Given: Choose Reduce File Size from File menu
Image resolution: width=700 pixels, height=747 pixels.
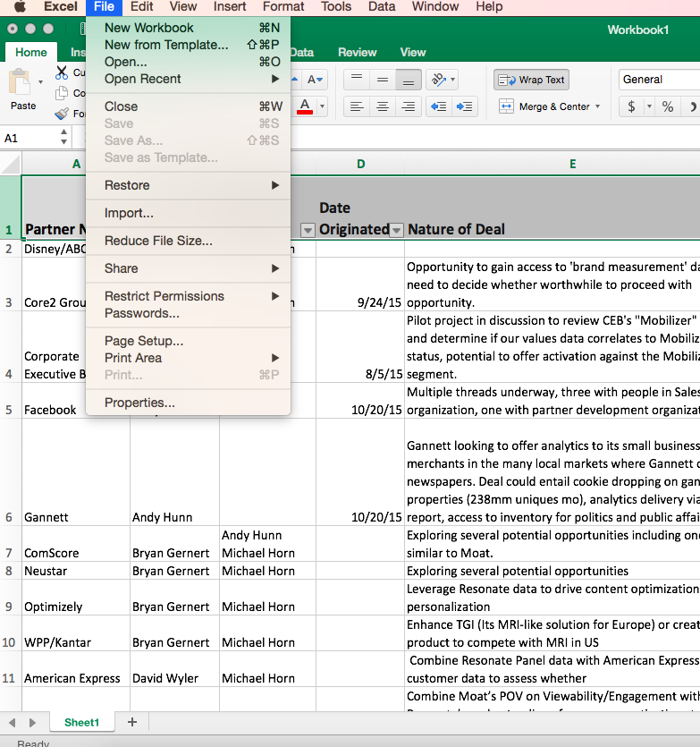Looking at the screenshot, I should [x=158, y=241].
